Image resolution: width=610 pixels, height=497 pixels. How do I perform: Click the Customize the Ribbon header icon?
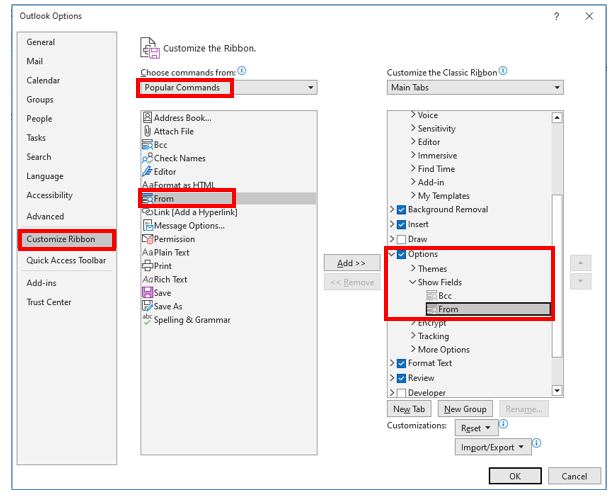click(x=150, y=48)
